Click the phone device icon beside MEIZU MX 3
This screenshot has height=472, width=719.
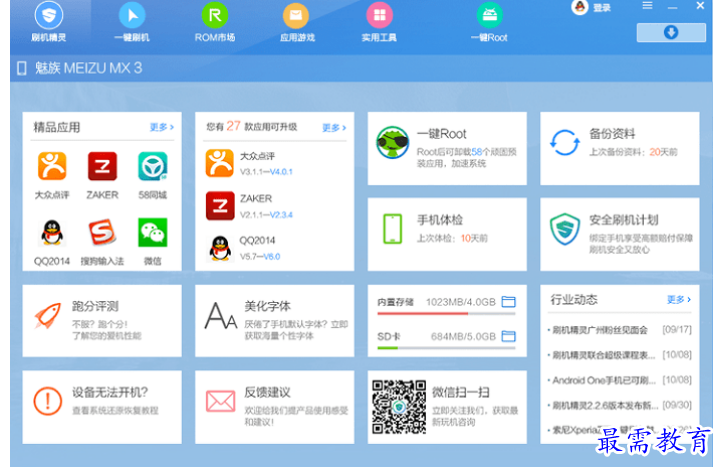tap(22, 68)
